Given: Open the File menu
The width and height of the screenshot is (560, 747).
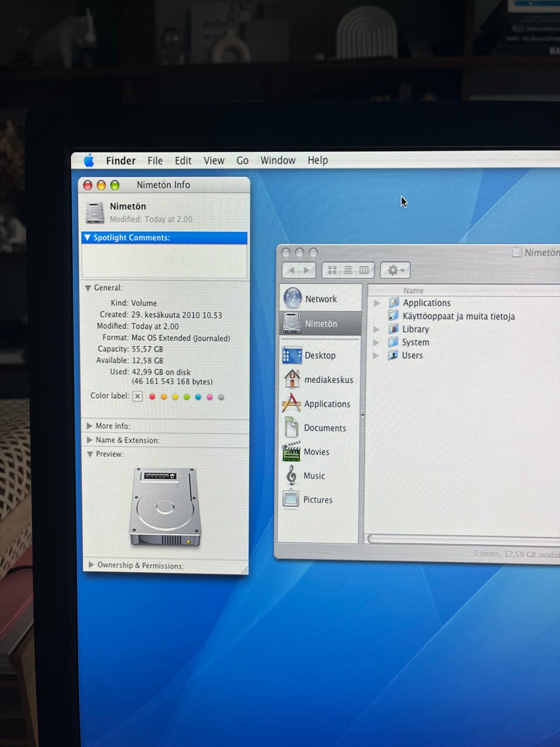Looking at the screenshot, I should (155, 160).
